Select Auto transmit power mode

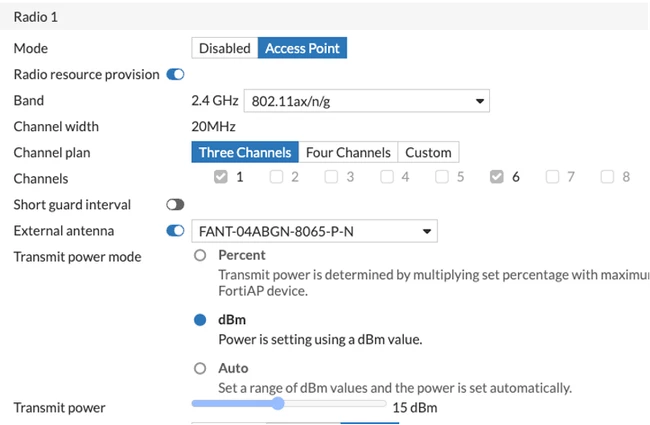pos(200,368)
